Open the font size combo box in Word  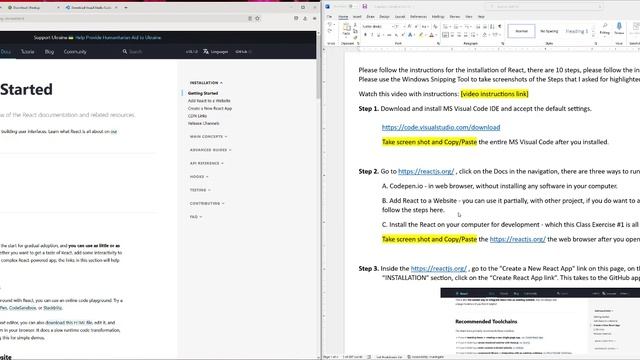pos(399,27)
